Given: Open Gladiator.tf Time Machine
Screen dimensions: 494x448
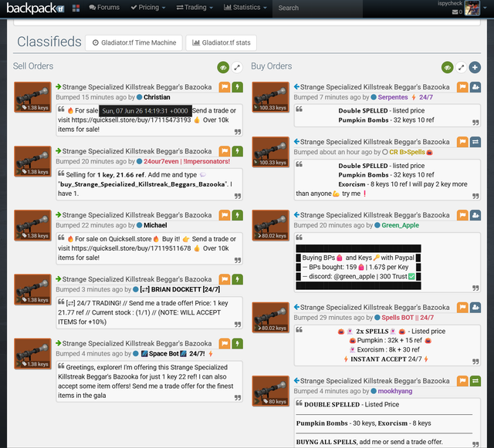Looking at the screenshot, I should coord(134,42).
